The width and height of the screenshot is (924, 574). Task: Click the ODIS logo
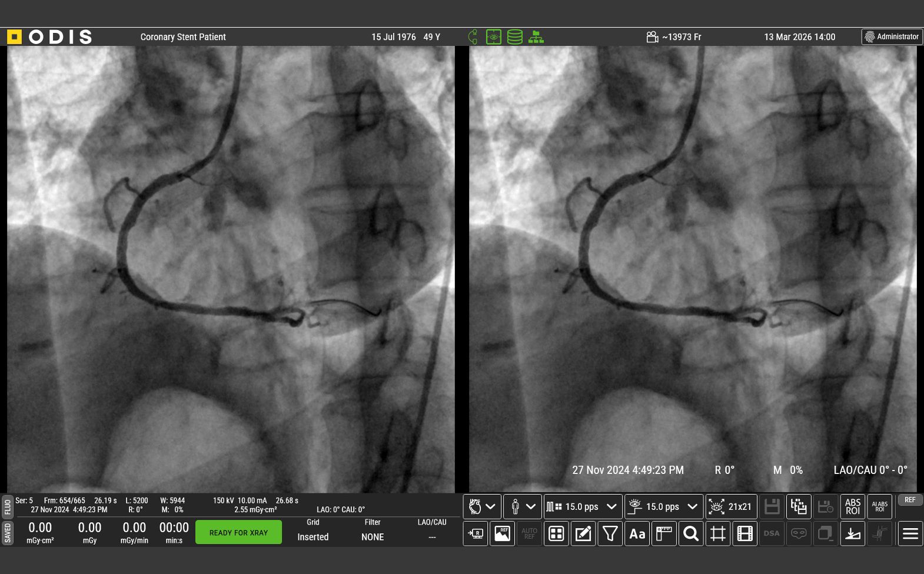click(50, 37)
